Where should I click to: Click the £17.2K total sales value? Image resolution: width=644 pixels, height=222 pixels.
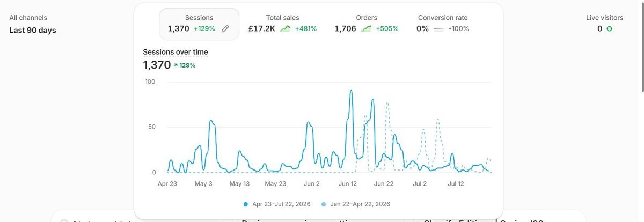tap(262, 29)
